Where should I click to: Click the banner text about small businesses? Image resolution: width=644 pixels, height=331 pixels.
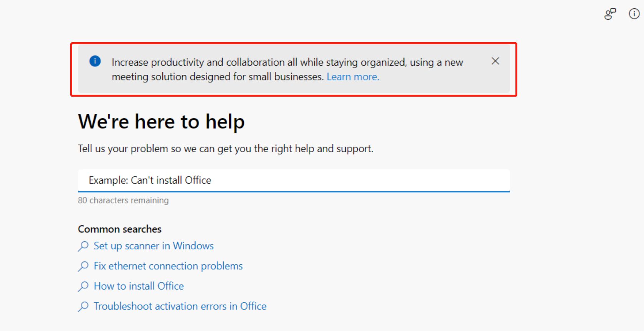pos(218,77)
